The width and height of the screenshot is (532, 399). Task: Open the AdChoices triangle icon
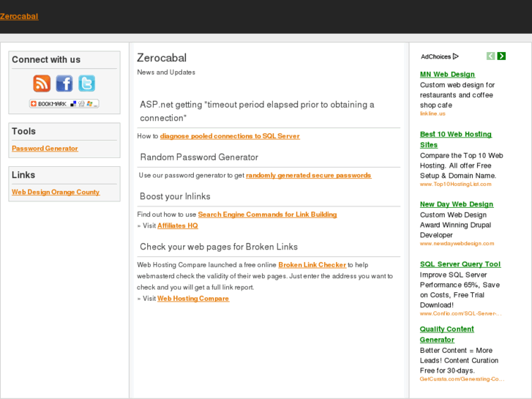[x=456, y=56]
